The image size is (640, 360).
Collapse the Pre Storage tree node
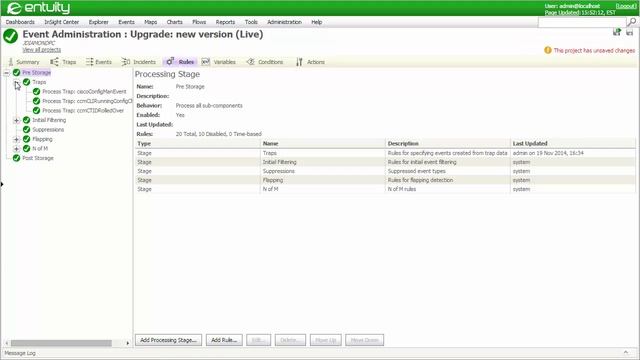7,73
